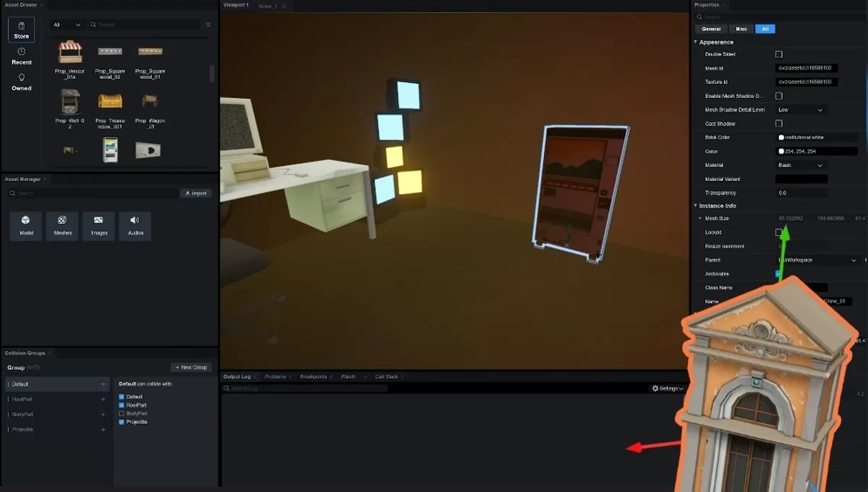Switch to the Breakpoints tab
This screenshot has width=868, height=492.
pos(314,377)
